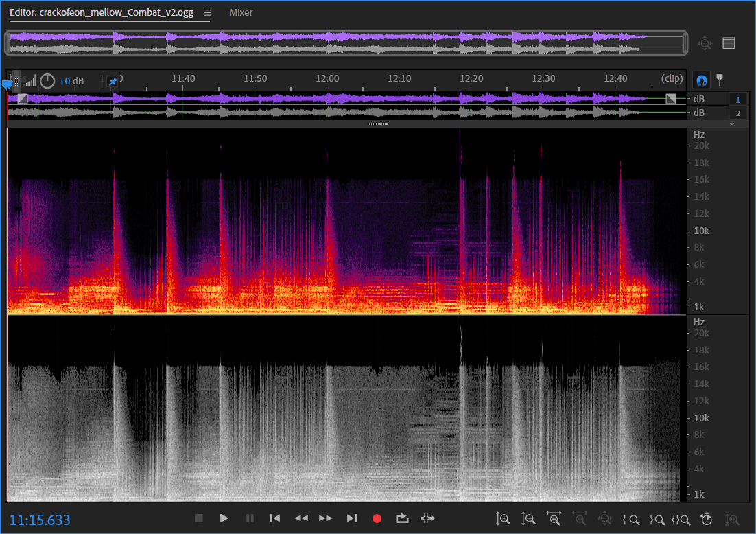Click the dB label of channel 1
The height and width of the screenshot is (534, 756).
698,99
